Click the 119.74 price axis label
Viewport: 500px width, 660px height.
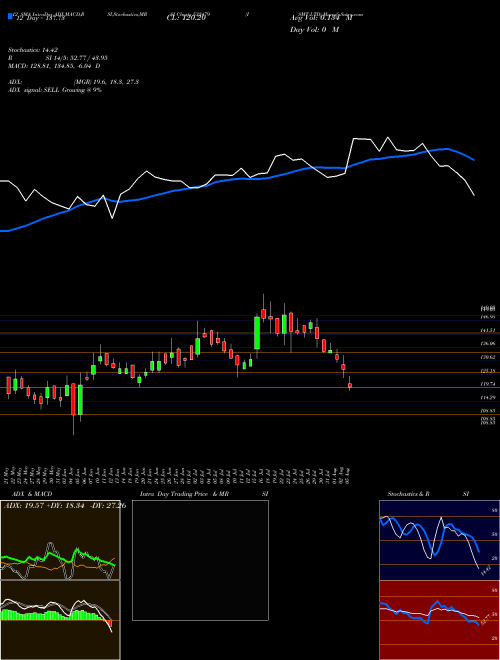click(x=488, y=384)
